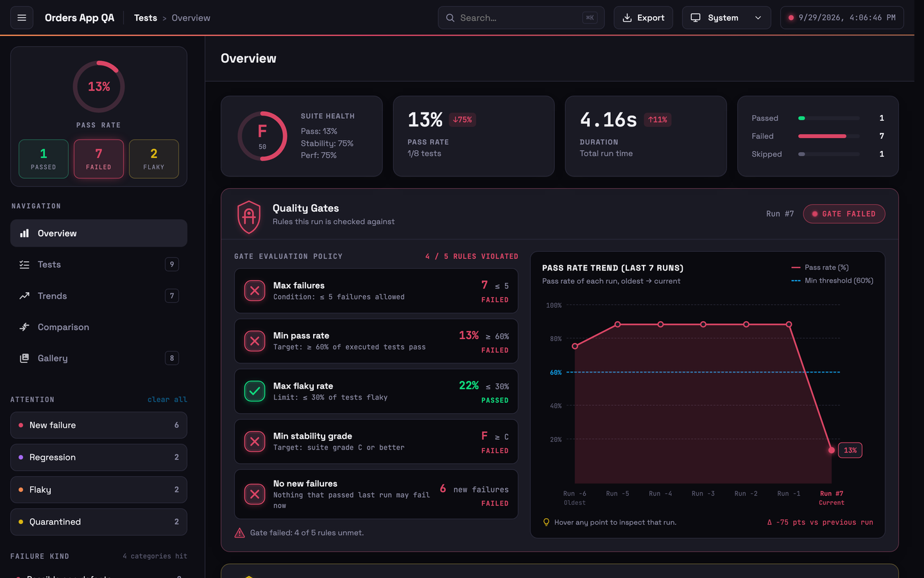Image resolution: width=924 pixels, height=578 pixels.
Task: Click the Trends line arrow icon
Action: point(24,296)
